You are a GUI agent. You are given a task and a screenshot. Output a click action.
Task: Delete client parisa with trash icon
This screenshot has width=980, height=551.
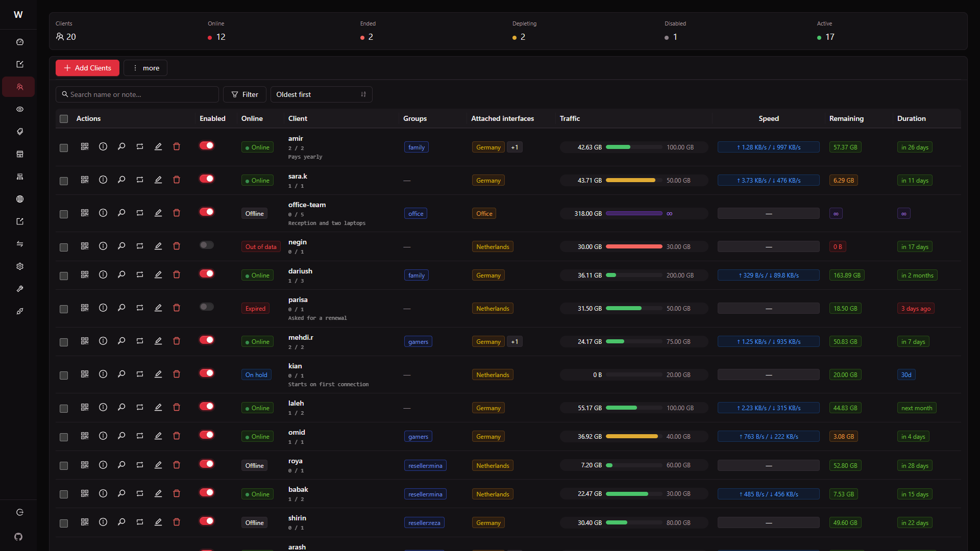coord(177,308)
